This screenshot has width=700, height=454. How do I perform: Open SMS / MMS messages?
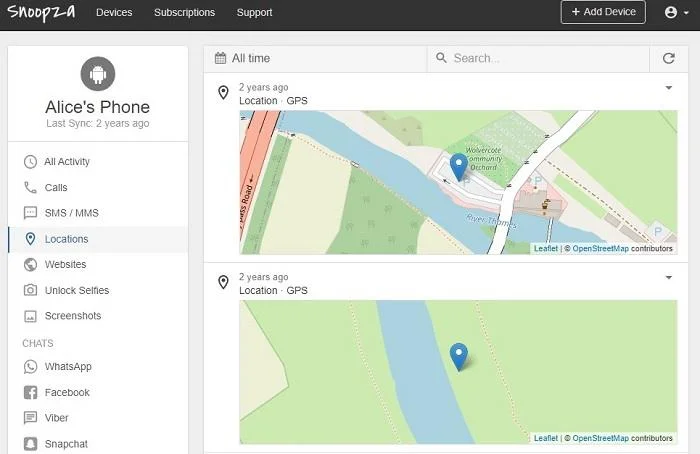tap(98, 213)
